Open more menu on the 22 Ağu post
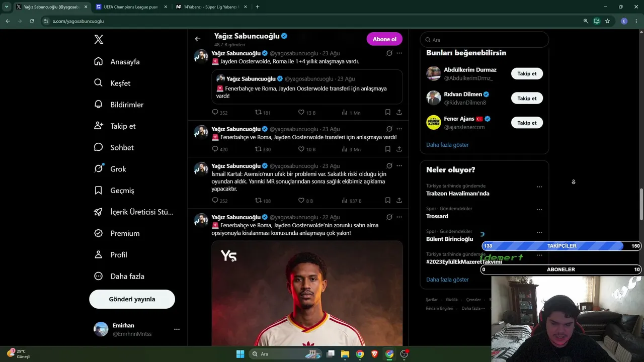The image size is (644, 362). click(x=399, y=217)
